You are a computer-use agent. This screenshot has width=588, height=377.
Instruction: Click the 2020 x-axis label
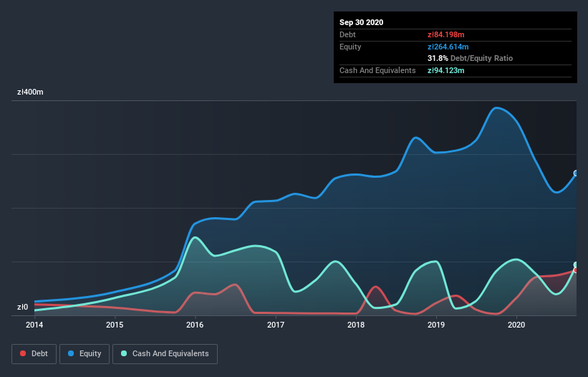[516, 325]
